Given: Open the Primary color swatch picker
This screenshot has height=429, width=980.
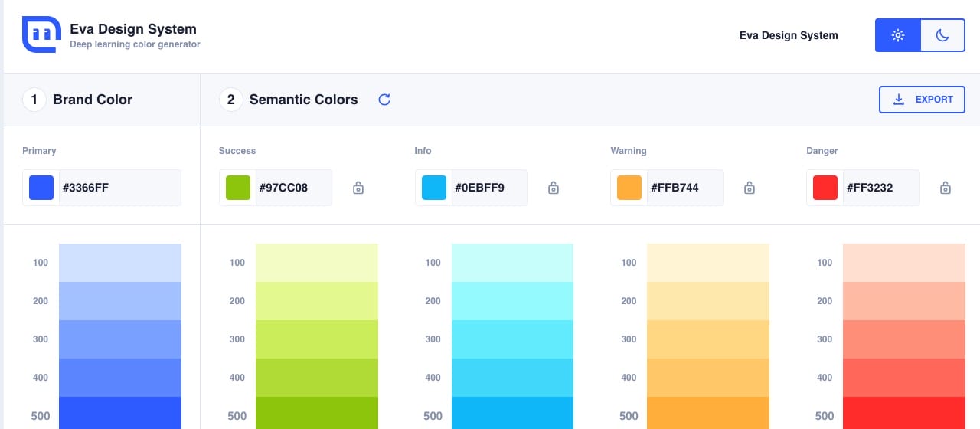Looking at the screenshot, I should tap(41, 188).
